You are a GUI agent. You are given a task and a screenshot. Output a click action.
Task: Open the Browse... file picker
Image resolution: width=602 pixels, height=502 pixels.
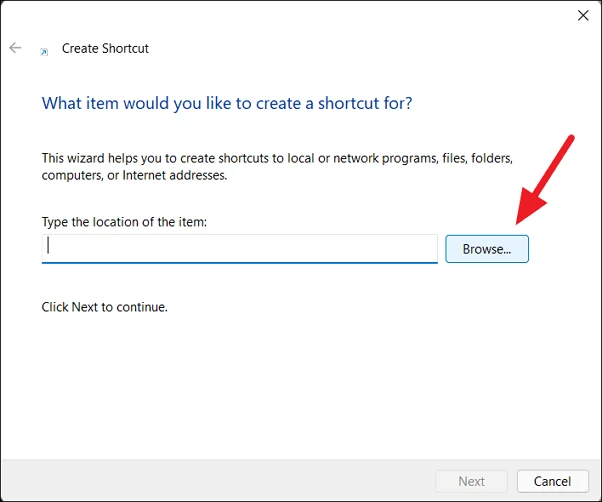(x=487, y=249)
